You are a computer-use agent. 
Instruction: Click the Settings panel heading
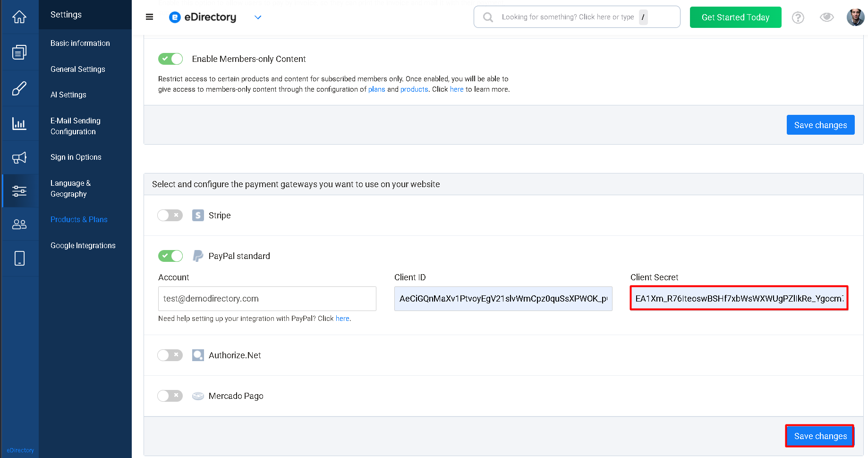(x=66, y=15)
